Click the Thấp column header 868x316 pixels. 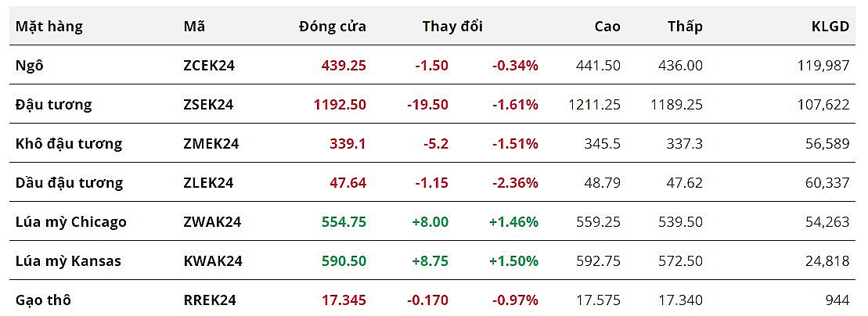pos(685,27)
